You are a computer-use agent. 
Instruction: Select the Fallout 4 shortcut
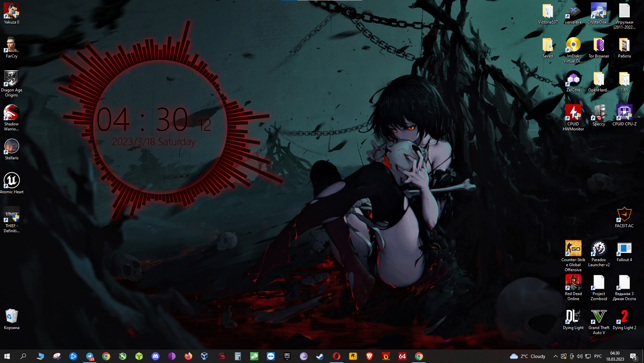pos(624,251)
